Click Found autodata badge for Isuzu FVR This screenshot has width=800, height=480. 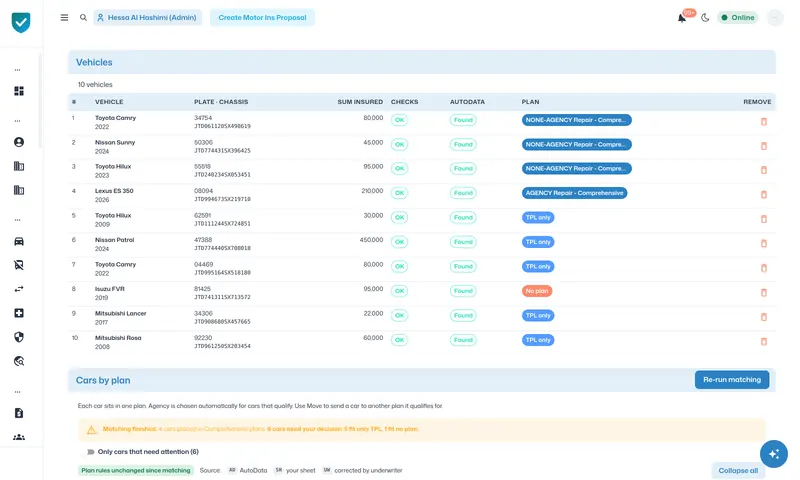point(463,291)
